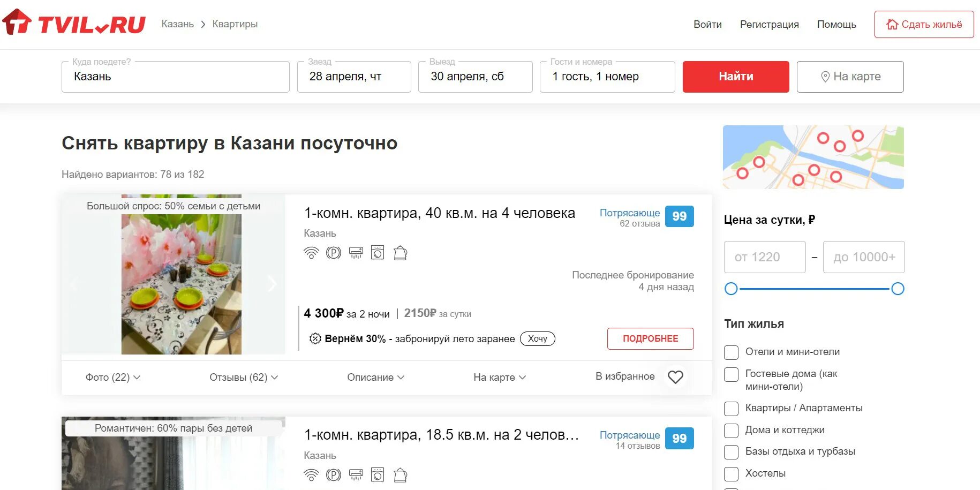
Task: Click the На карте button near search
Action: pyautogui.click(x=850, y=77)
